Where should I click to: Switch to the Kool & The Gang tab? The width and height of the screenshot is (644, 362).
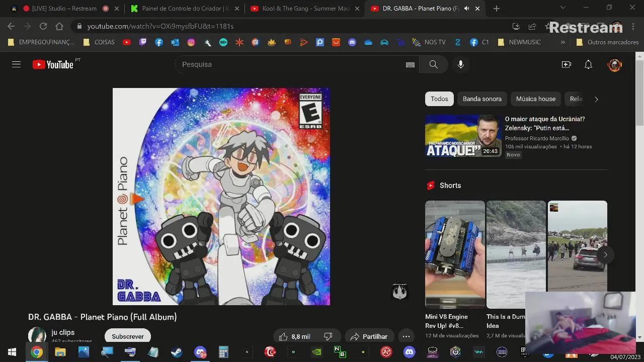click(x=302, y=8)
